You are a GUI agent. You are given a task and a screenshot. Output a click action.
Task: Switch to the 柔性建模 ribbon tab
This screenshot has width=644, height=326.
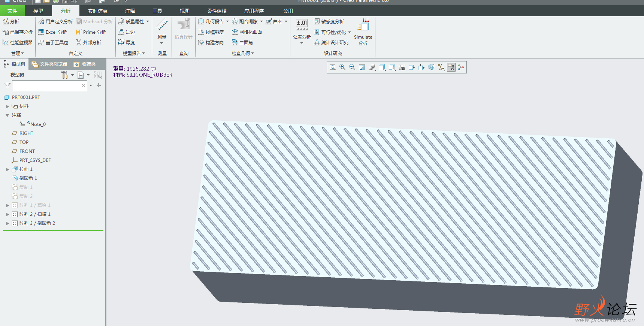point(217,11)
